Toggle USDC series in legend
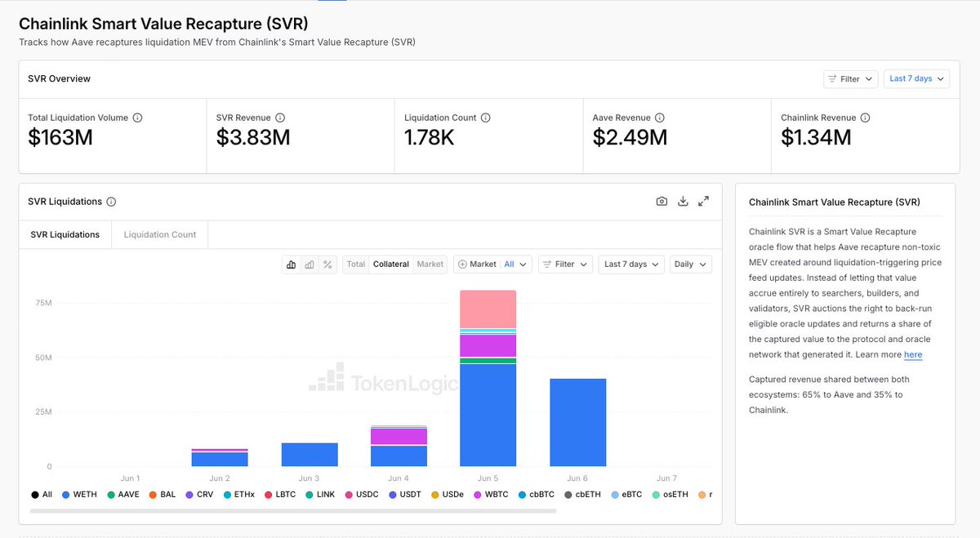 (x=363, y=495)
